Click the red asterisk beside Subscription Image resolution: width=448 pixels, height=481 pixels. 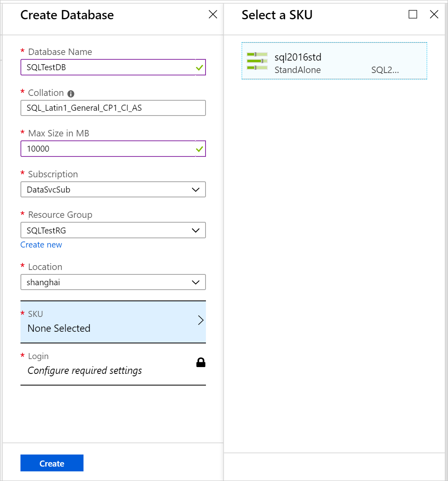point(22,173)
